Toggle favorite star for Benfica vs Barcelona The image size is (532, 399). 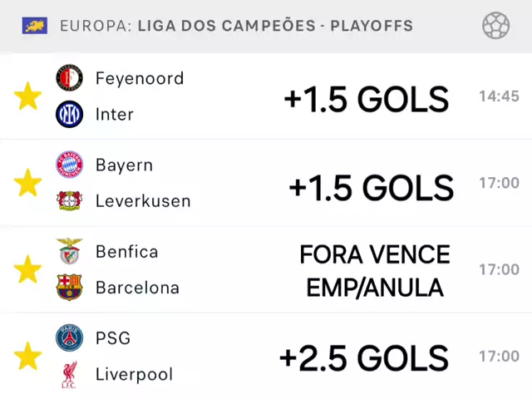click(x=27, y=269)
